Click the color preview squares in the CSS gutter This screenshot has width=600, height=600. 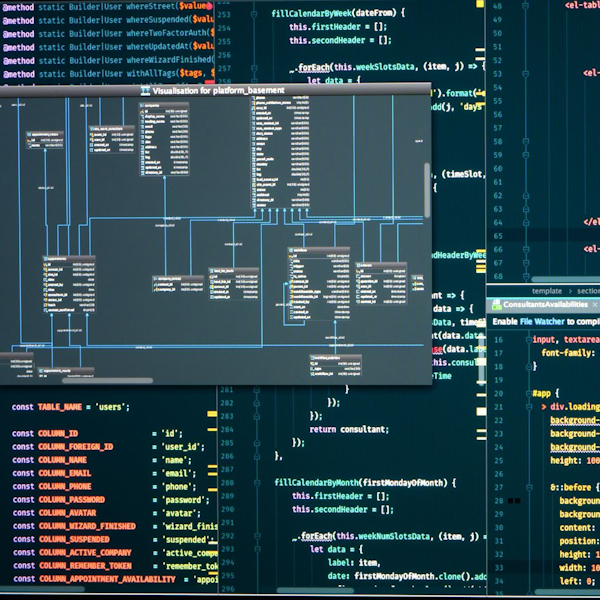pyautogui.click(x=513, y=500)
